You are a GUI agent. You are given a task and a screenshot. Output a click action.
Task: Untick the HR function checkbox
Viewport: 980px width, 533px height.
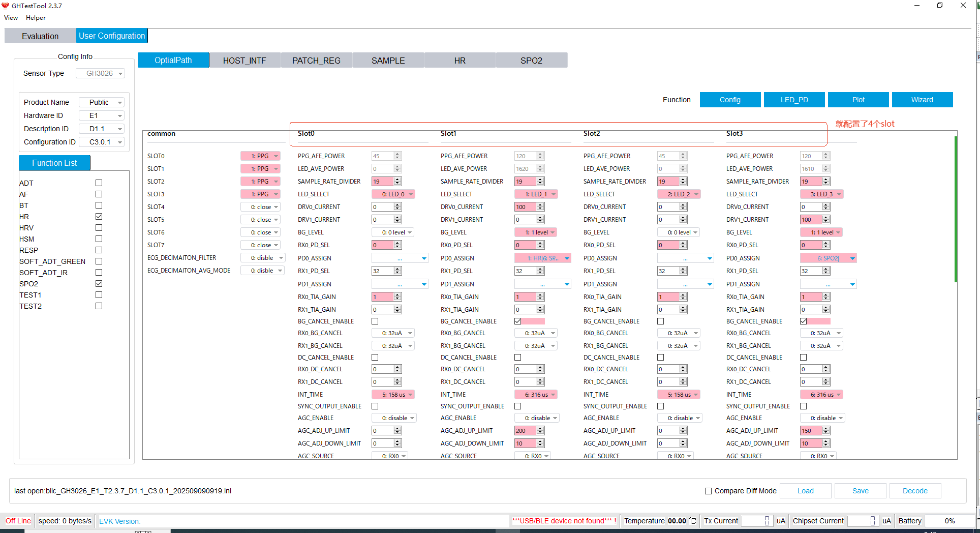(x=99, y=216)
